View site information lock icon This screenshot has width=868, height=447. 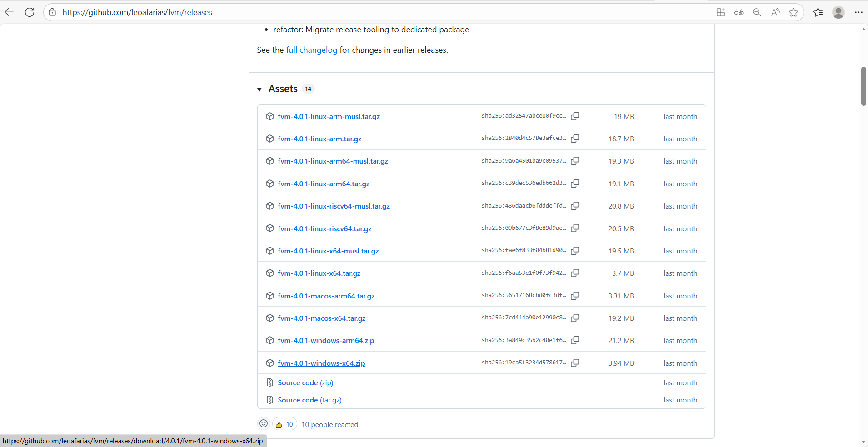pos(53,12)
